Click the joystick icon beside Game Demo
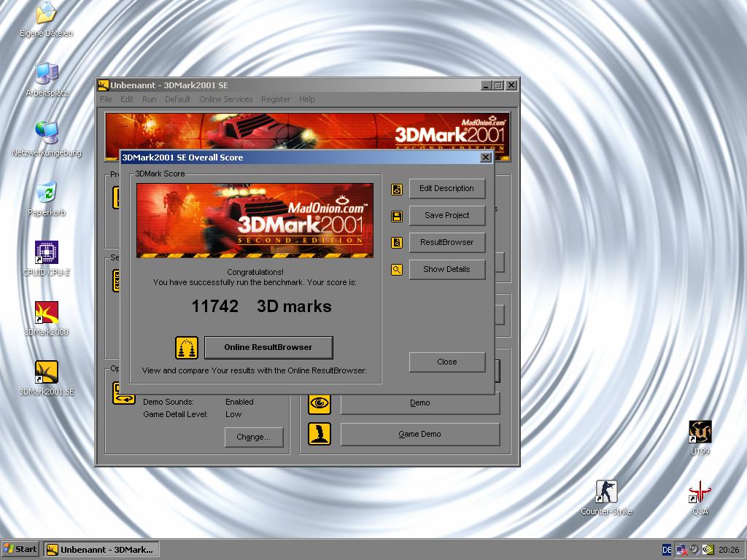Screen dimensions: 747x560 click(320, 434)
